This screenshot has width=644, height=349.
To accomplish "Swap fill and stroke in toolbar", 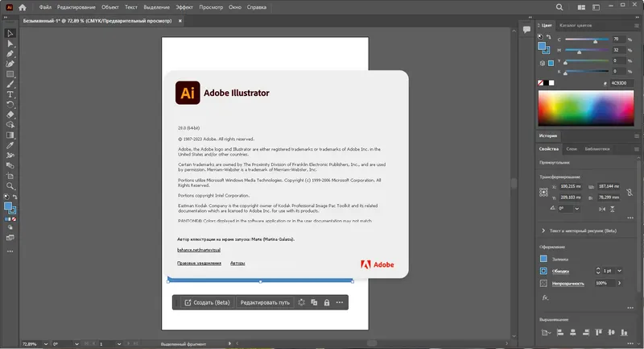I will pyautogui.click(x=14, y=197).
